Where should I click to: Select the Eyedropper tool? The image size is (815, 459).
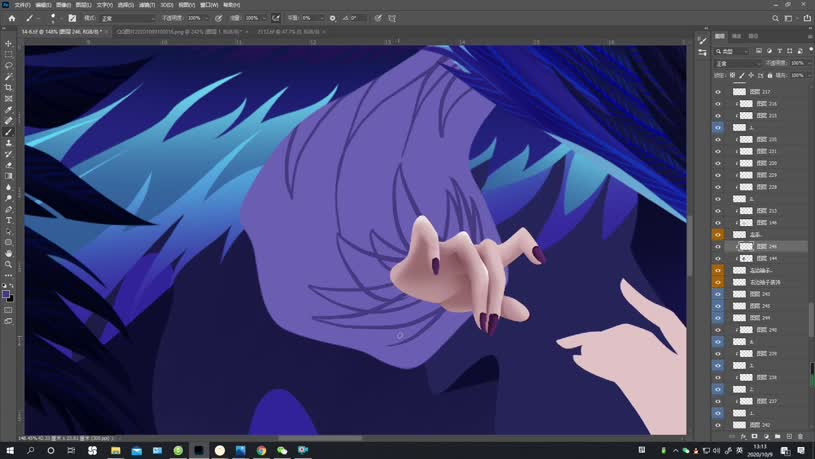8,110
